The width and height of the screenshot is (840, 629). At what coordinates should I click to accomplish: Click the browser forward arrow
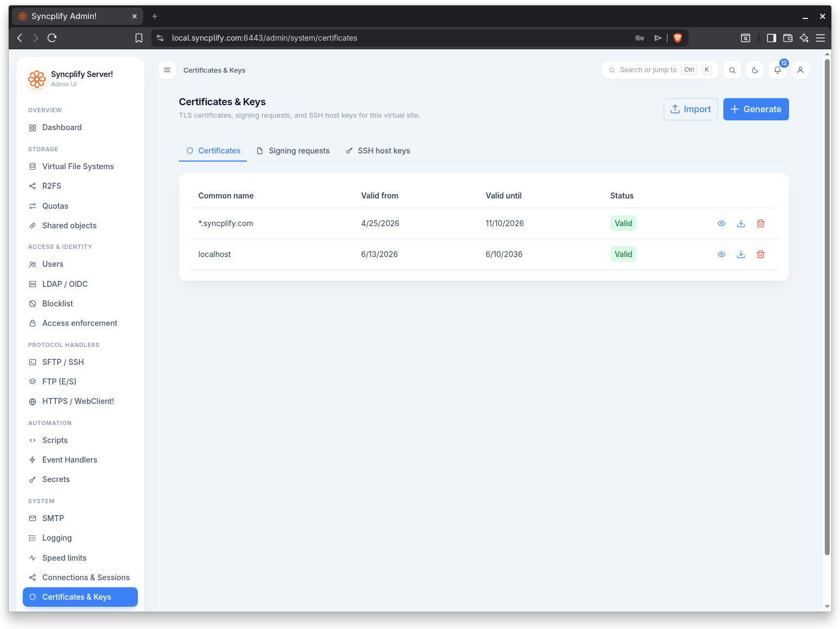[x=36, y=38]
